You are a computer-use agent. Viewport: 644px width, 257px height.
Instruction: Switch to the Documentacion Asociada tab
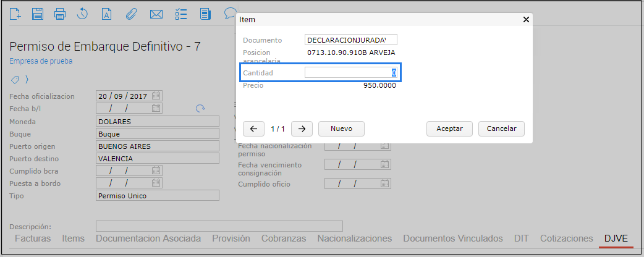148,238
